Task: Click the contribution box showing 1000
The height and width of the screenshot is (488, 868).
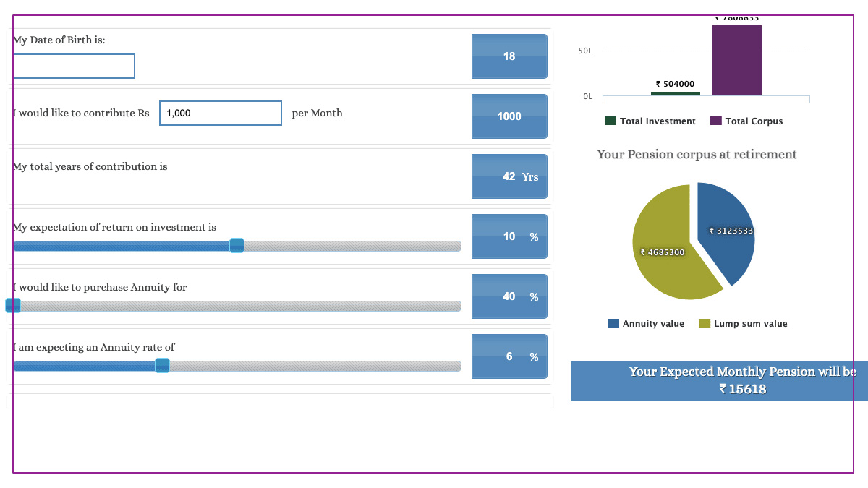Action: 509,116
